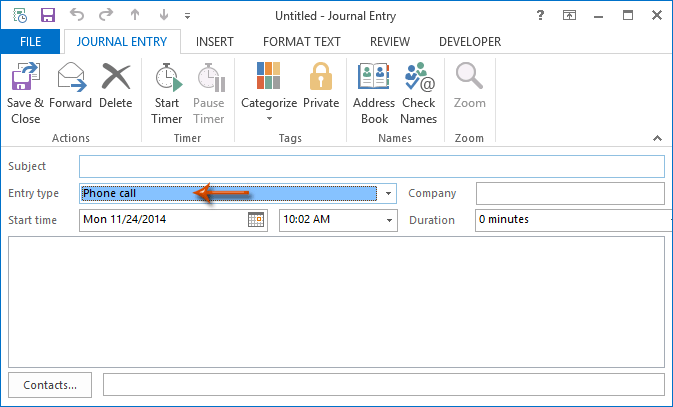Switch to the INSERT tab
Viewport: 673px width, 407px height.
tap(215, 42)
